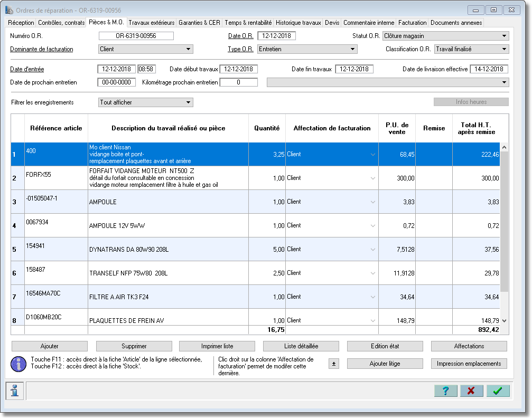
Task: Click the table's vertical scrollbar thumb
Action: click(504, 221)
